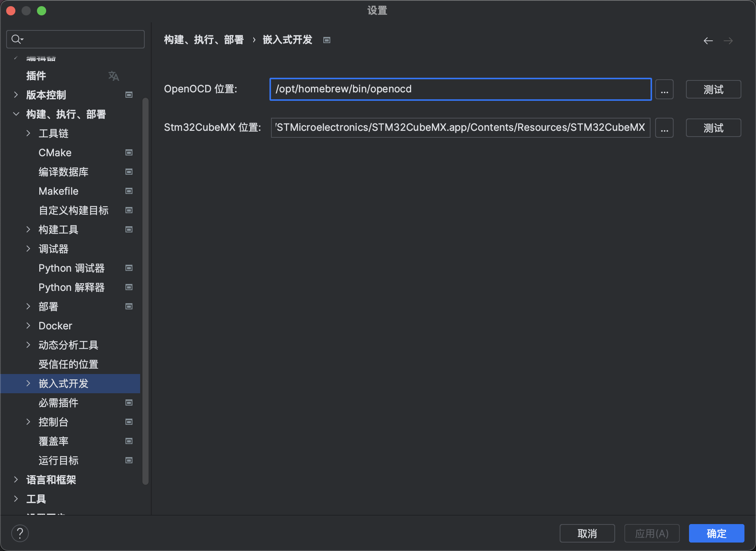Click translate icon beside 插件

(114, 76)
